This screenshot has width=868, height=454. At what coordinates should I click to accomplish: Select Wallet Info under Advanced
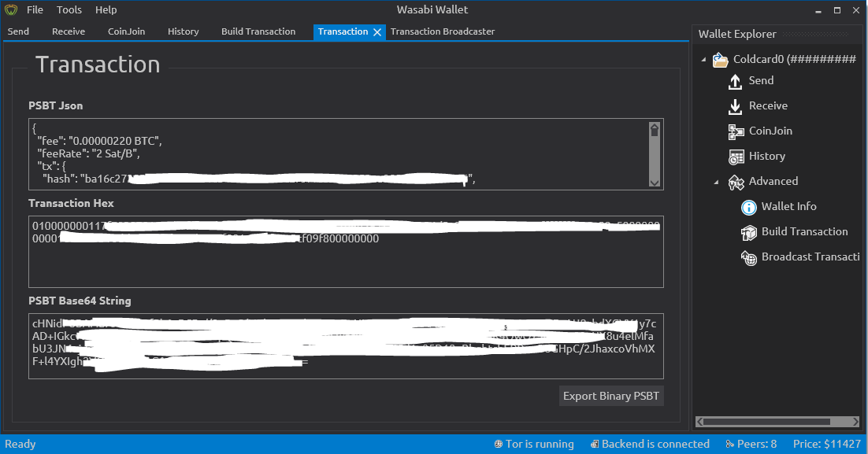point(788,206)
